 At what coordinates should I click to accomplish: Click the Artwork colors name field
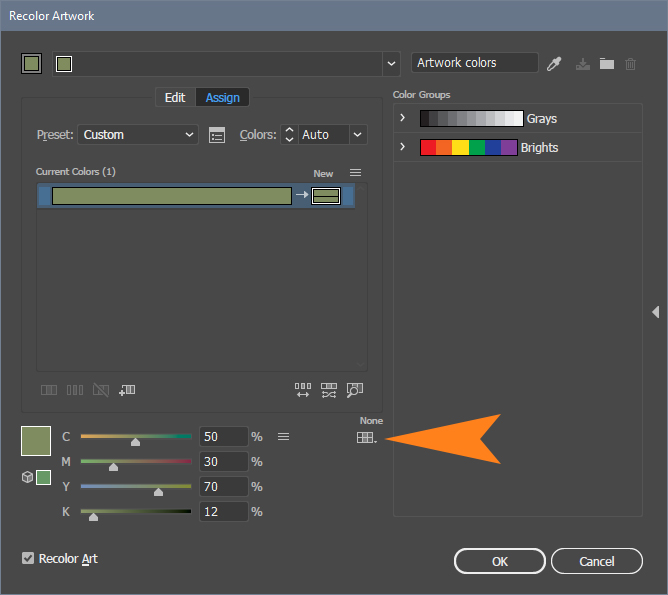[474, 63]
